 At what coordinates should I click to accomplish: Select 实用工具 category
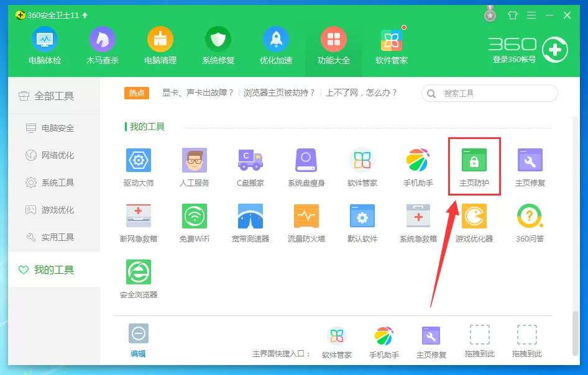tap(54, 237)
